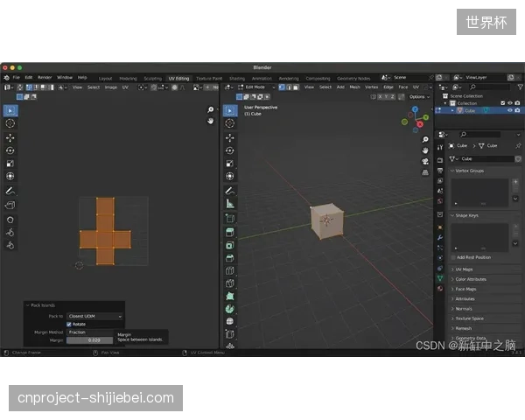Expand the UV Maps panel
Screen dimensions: 525x420
tap(485, 269)
